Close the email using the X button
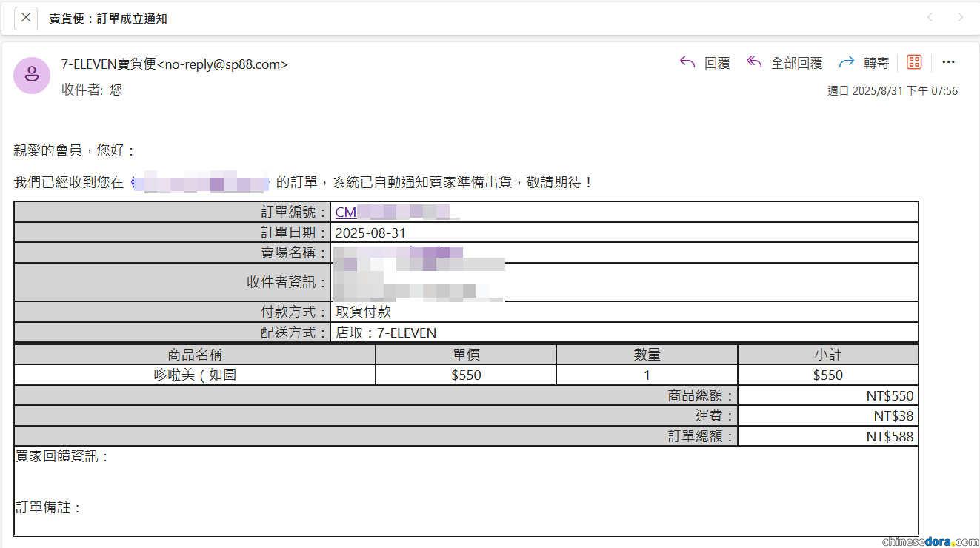The image size is (980, 548). (x=26, y=18)
